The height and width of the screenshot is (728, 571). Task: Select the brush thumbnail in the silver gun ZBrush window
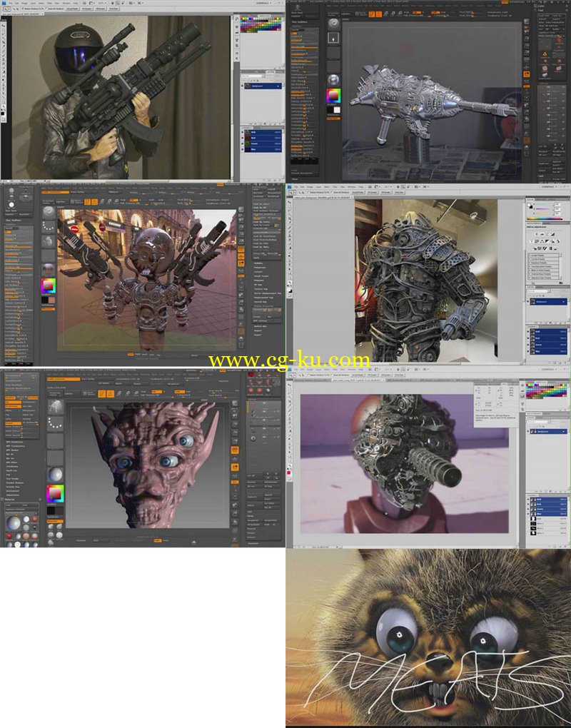tap(333, 24)
